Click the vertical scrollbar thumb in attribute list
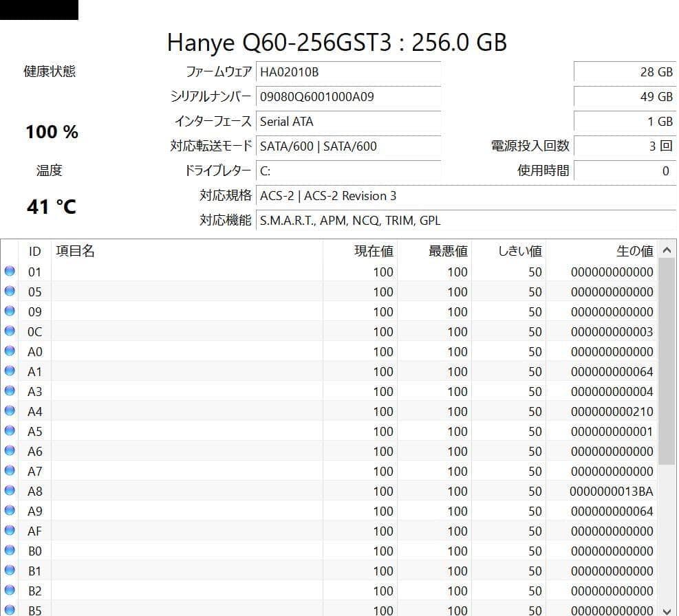Screen dimensions: 679x616 point(666,361)
